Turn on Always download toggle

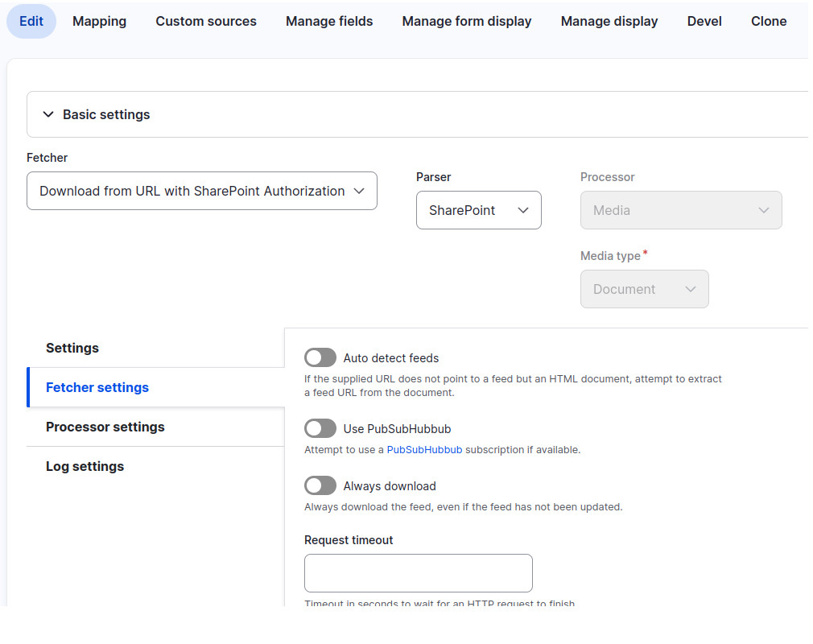(x=320, y=485)
